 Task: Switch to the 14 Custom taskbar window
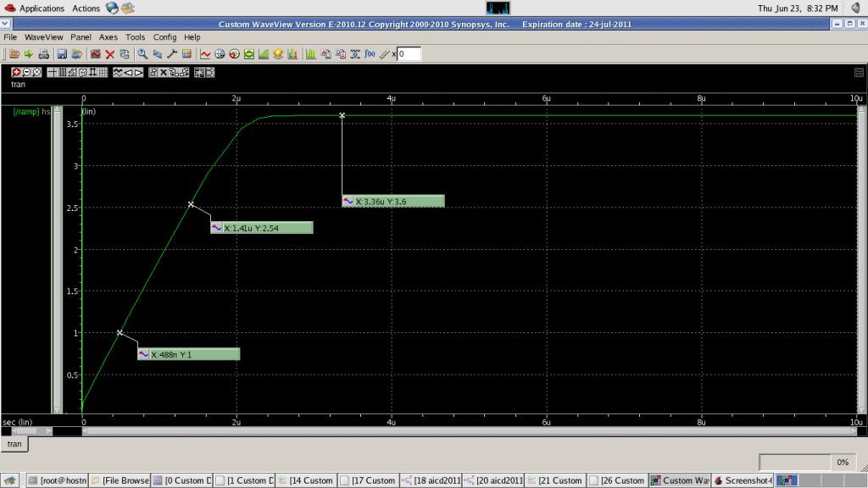pyautogui.click(x=306, y=480)
